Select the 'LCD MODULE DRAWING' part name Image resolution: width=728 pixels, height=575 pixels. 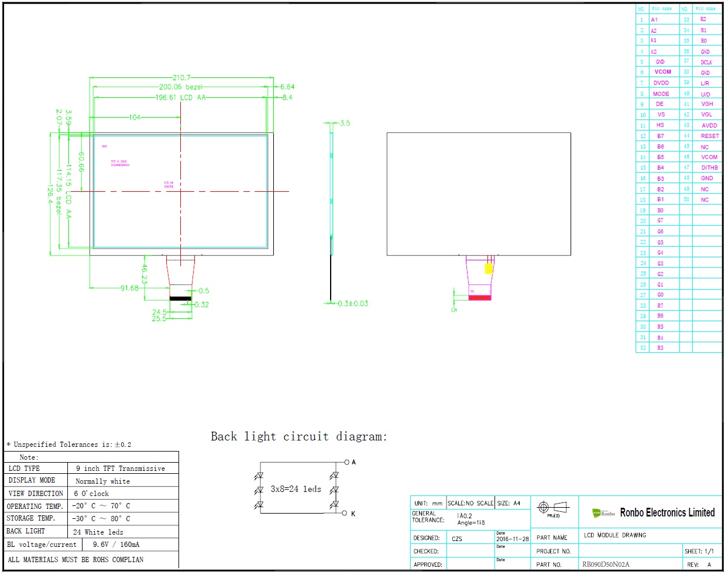615,535
